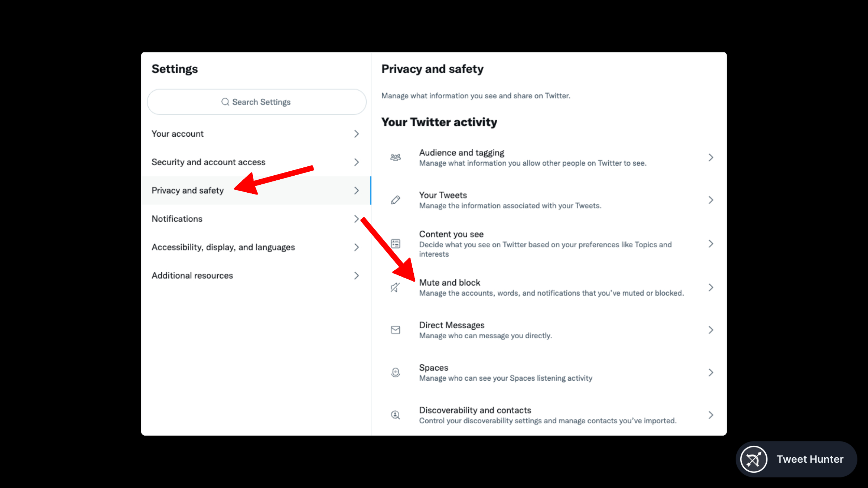Click the chevron next to Your account
Viewport: 868px width, 488px height.
pos(356,134)
